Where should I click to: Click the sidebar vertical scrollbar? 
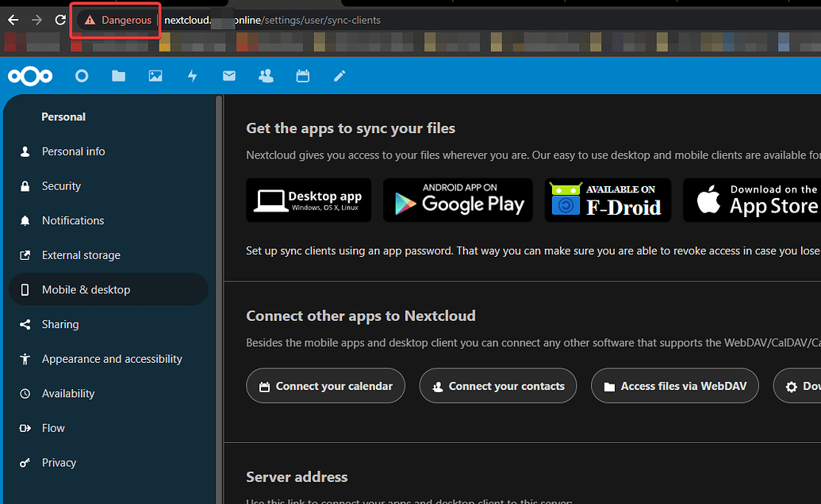tap(219, 299)
